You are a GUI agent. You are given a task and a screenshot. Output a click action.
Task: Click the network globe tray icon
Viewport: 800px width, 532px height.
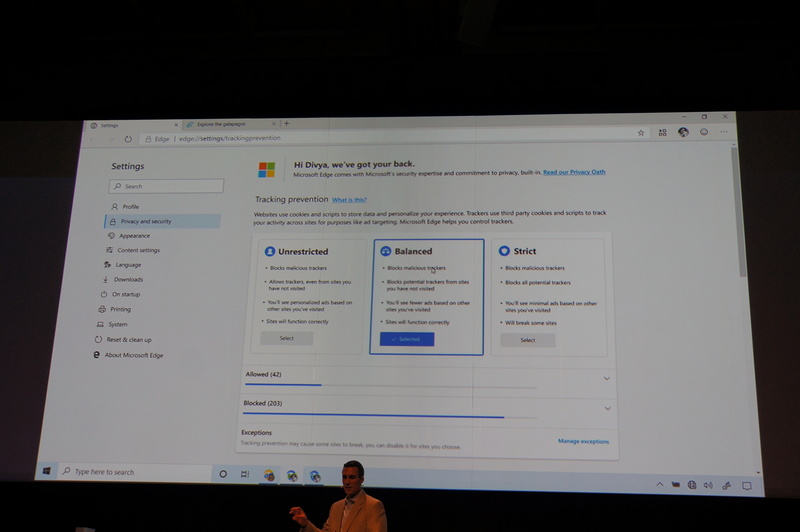(692, 485)
